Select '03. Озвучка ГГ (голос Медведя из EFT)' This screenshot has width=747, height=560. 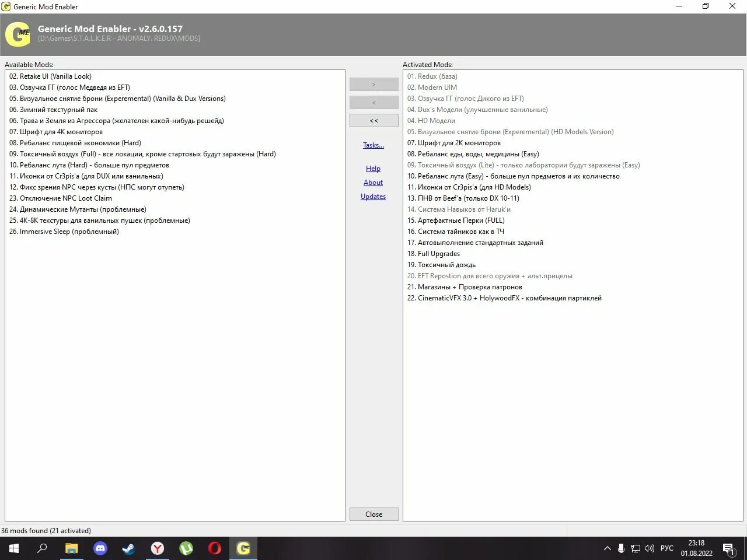[69, 87]
